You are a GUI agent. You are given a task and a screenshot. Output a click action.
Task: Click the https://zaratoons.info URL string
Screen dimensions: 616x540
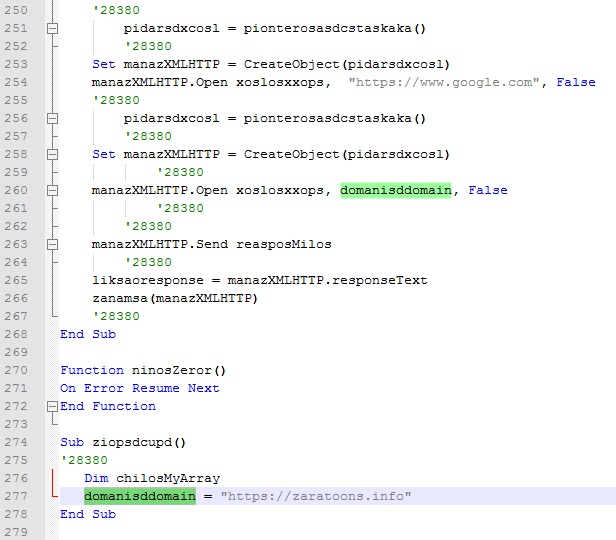pos(316,497)
